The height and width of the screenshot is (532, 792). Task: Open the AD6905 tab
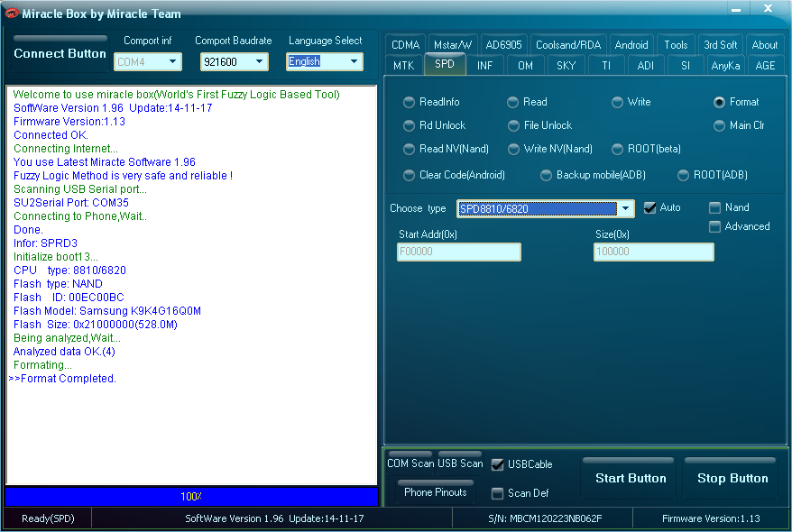[503, 45]
